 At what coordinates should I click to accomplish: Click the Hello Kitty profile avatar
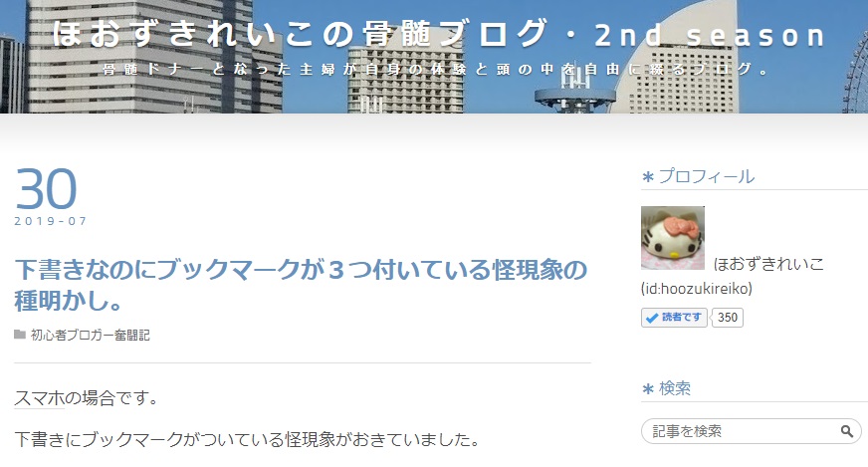click(673, 238)
